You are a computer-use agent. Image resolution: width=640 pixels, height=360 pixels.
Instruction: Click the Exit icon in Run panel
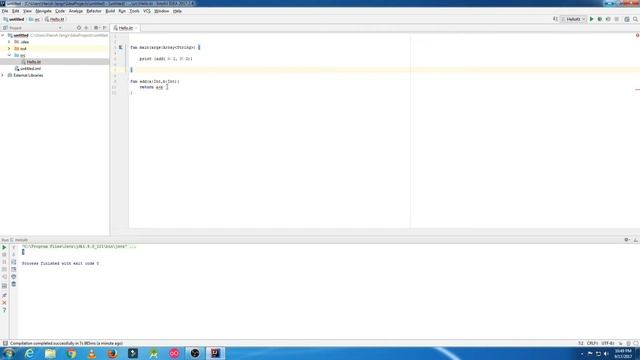[x=4, y=277]
